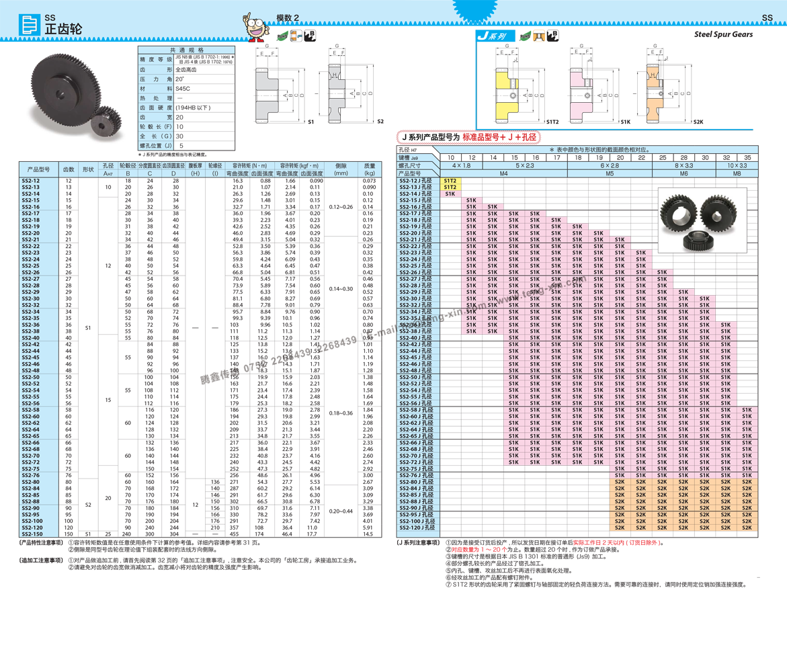This screenshot has width=787, height=672.
Task: Select the 共通规格 table header
Action: pyautogui.click(x=187, y=50)
